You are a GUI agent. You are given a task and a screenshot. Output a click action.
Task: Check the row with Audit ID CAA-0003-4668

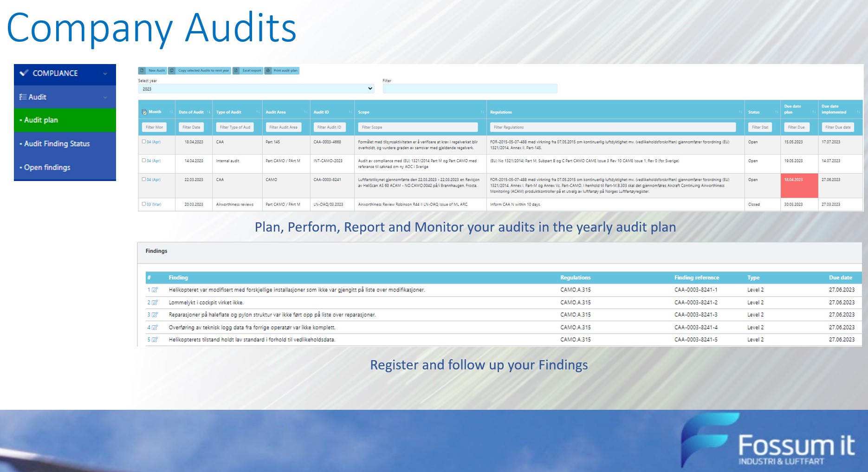pos(144,142)
